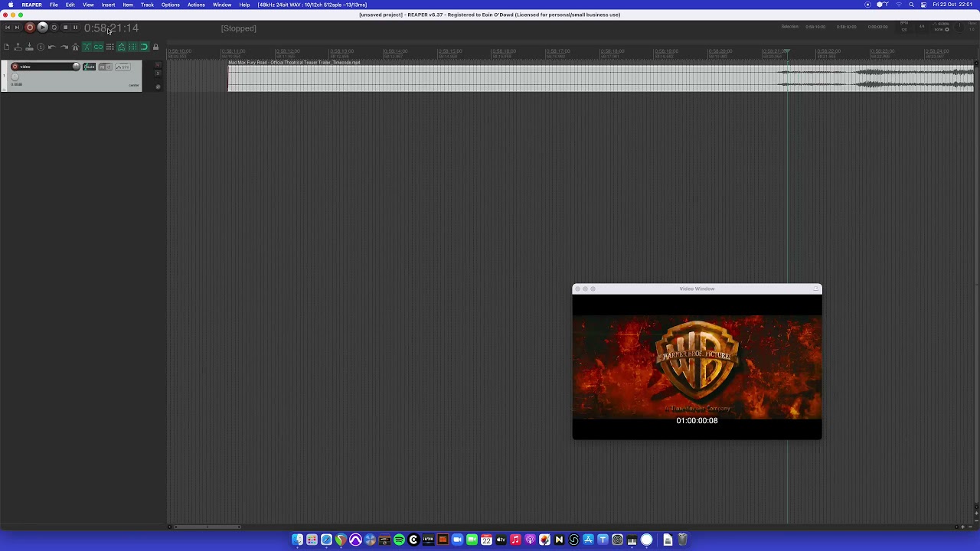Viewport: 980px width, 551px height.
Task: Go to project end transport button
Action: pos(17,28)
